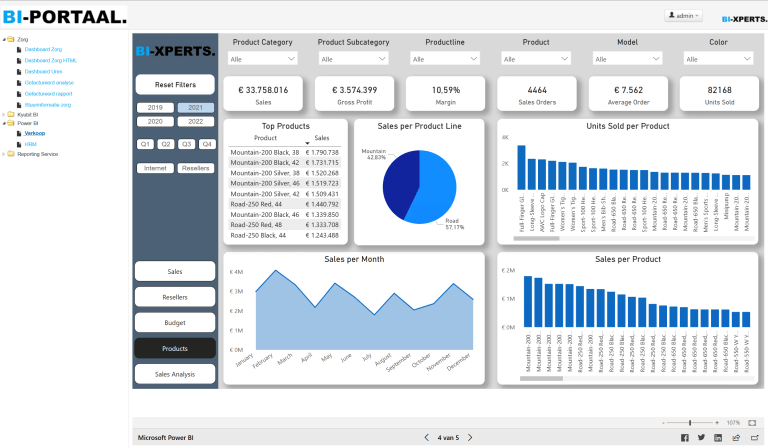Image resolution: width=768 pixels, height=448 pixels.
Task: Toggle the Internet channel filter
Action: (155, 168)
